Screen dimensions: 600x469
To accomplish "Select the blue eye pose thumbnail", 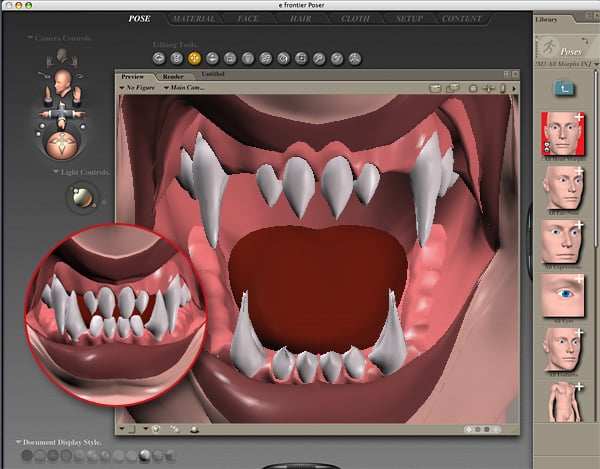I will [561, 295].
